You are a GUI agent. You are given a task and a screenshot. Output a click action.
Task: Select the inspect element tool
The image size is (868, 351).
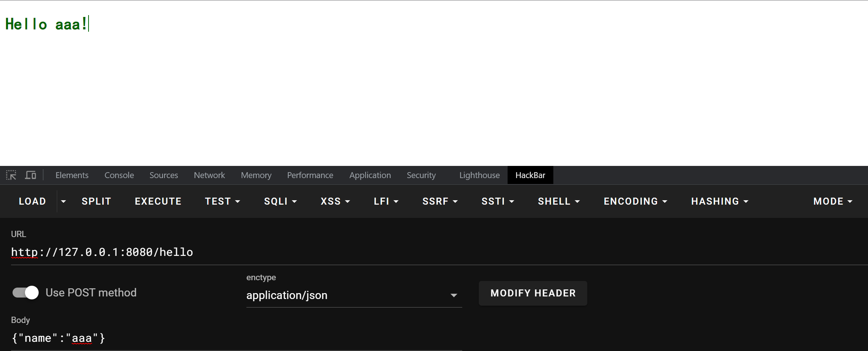coord(11,175)
